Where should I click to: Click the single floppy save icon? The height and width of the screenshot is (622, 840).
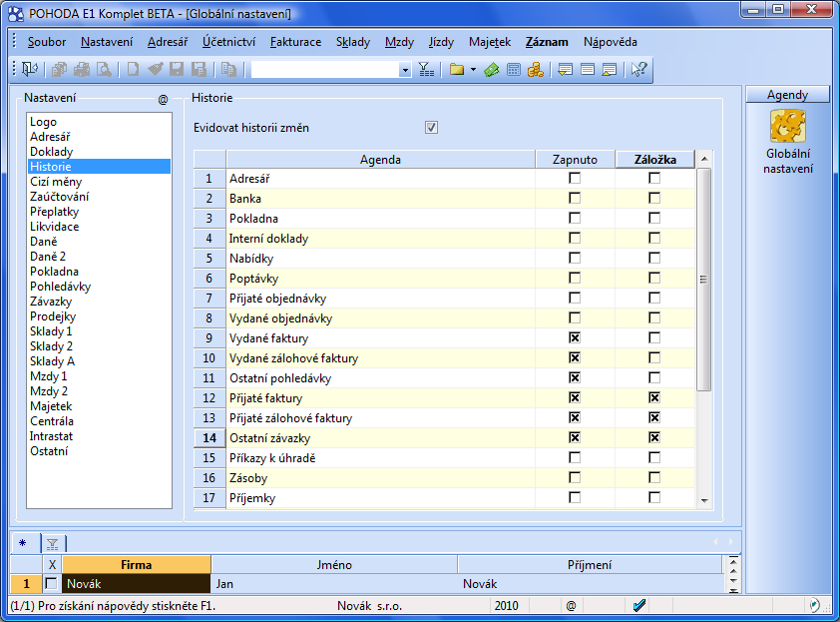[x=177, y=69]
